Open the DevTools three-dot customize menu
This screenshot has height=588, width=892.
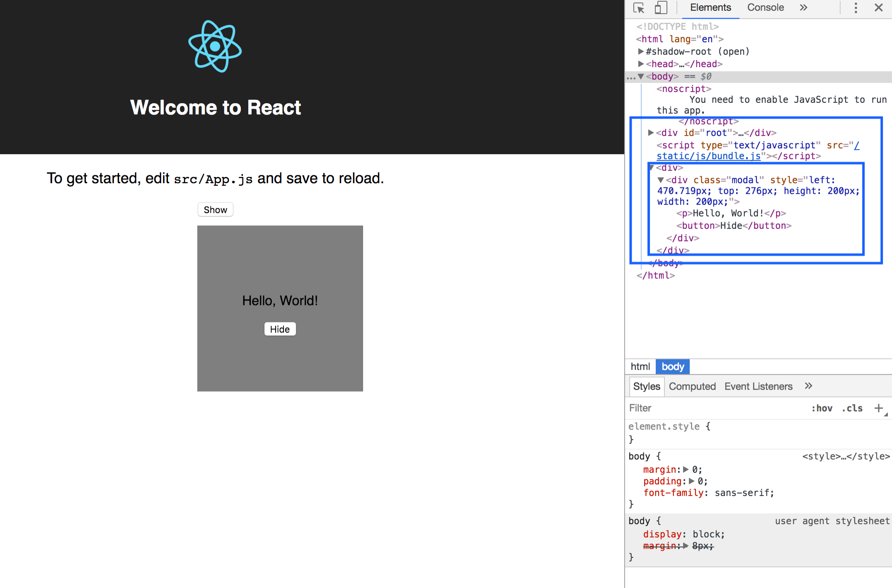click(856, 8)
